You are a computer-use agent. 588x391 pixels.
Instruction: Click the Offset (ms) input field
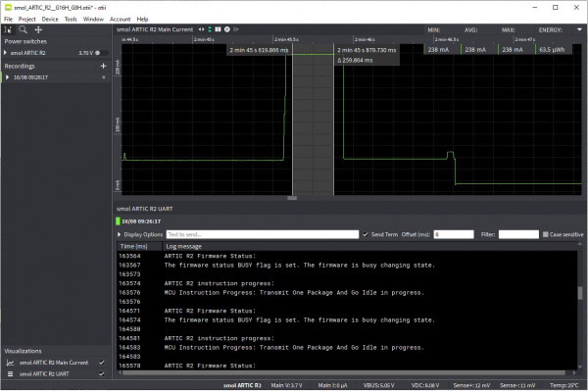click(454, 234)
